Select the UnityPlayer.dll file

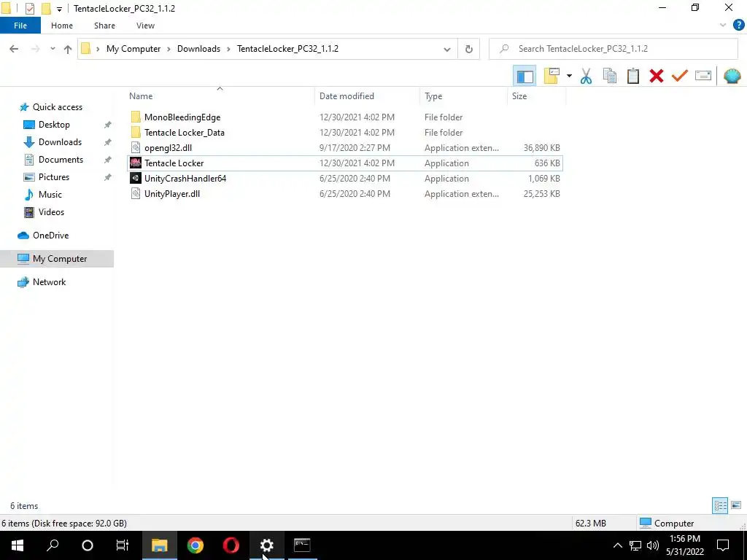[x=171, y=193]
